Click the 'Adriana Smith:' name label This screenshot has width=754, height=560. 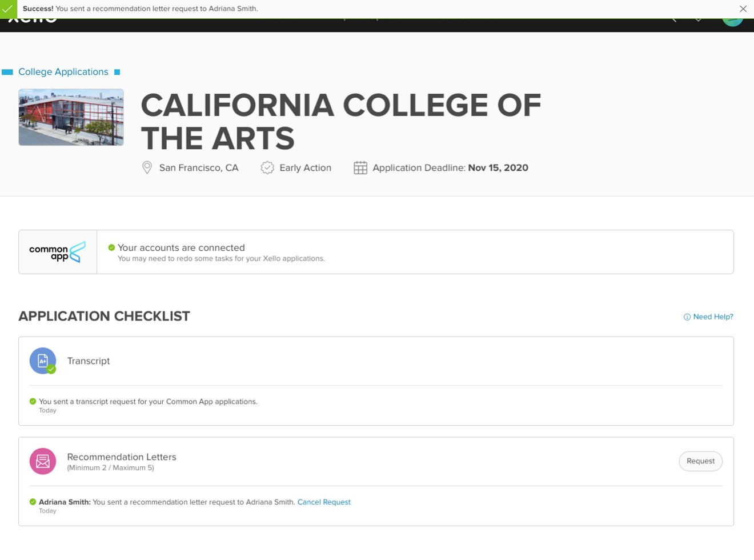pos(65,502)
